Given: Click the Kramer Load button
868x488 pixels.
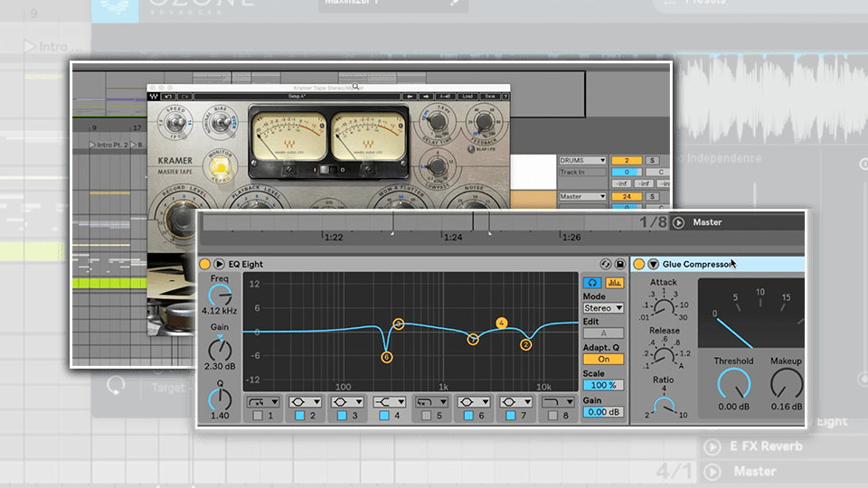Looking at the screenshot, I should coord(467,97).
